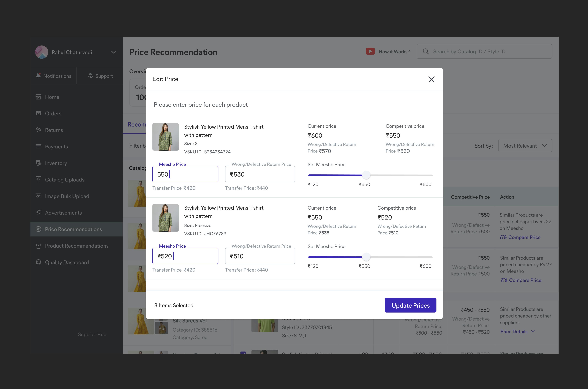The width and height of the screenshot is (588, 389).
Task: Play the How it Works YouTube icon
Action: pyautogui.click(x=370, y=51)
